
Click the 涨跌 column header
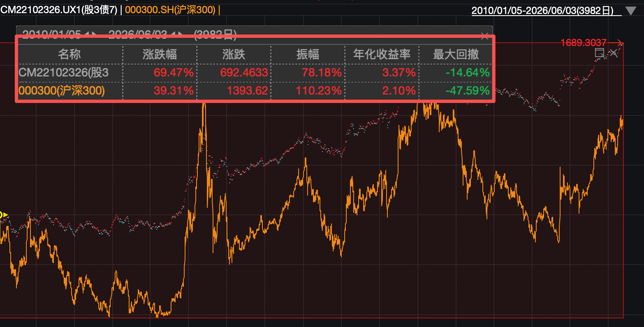(x=234, y=54)
